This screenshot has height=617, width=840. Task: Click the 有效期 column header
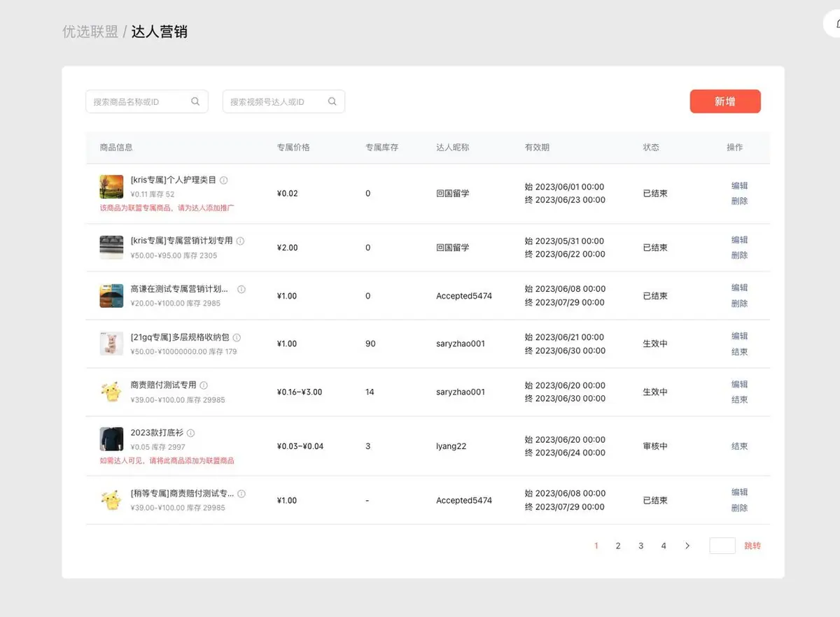537,148
